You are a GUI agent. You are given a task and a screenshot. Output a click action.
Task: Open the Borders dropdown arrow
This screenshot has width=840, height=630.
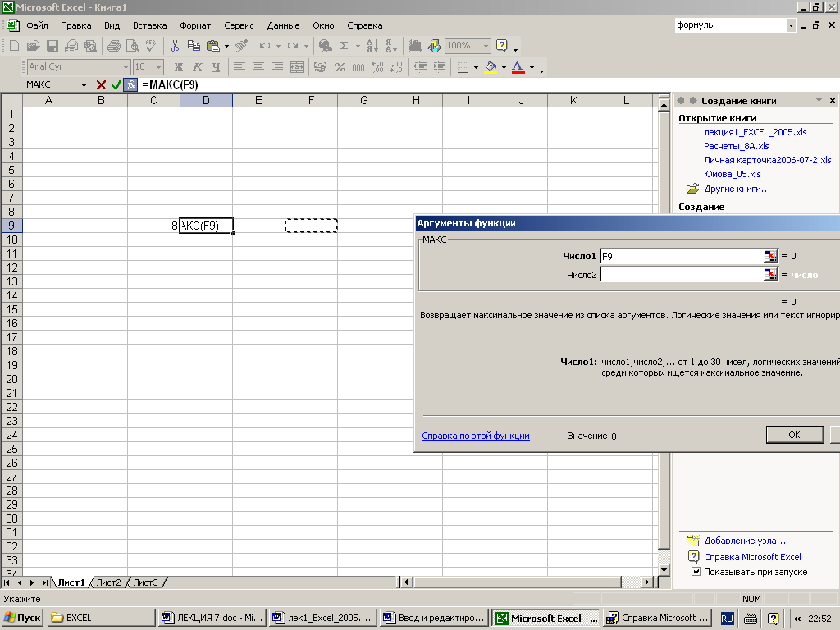click(x=476, y=67)
